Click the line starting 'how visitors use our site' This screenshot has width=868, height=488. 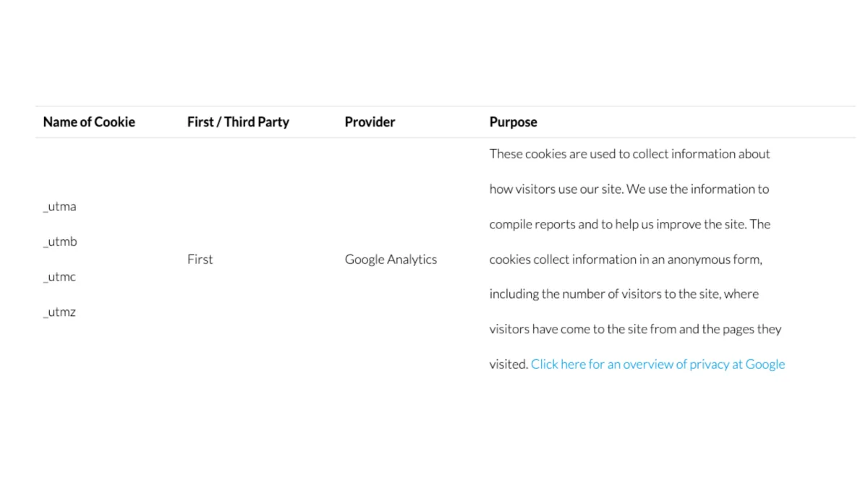[629, 189]
